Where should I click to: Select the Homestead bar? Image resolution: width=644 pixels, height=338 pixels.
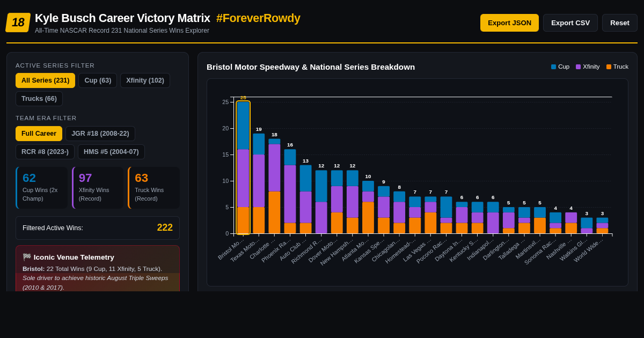tap(415, 215)
